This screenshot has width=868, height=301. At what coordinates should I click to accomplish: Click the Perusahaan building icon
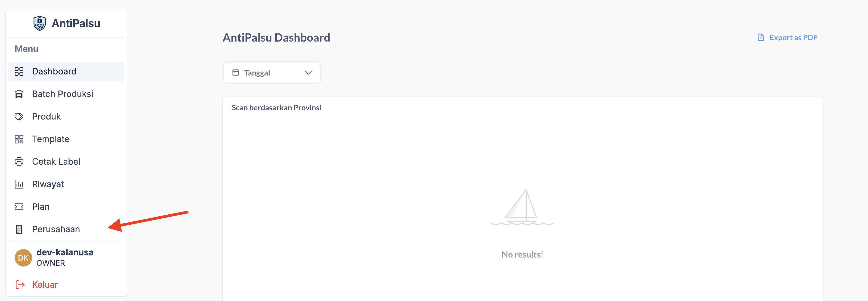tap(19, 229)
